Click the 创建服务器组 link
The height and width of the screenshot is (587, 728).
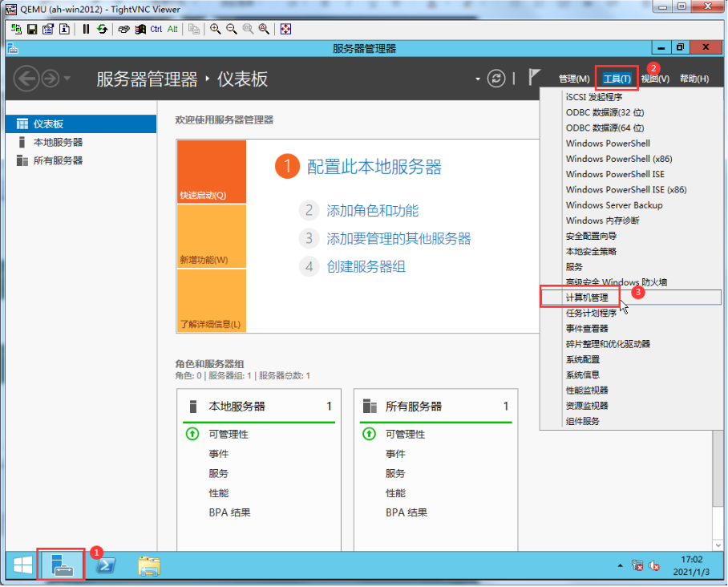(366, 266)
